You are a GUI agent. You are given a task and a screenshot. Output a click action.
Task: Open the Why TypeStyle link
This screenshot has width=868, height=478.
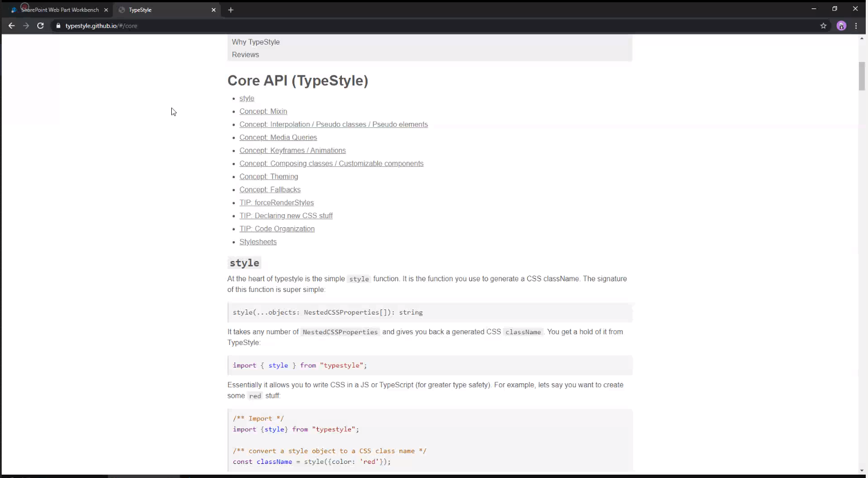(256, 42)
